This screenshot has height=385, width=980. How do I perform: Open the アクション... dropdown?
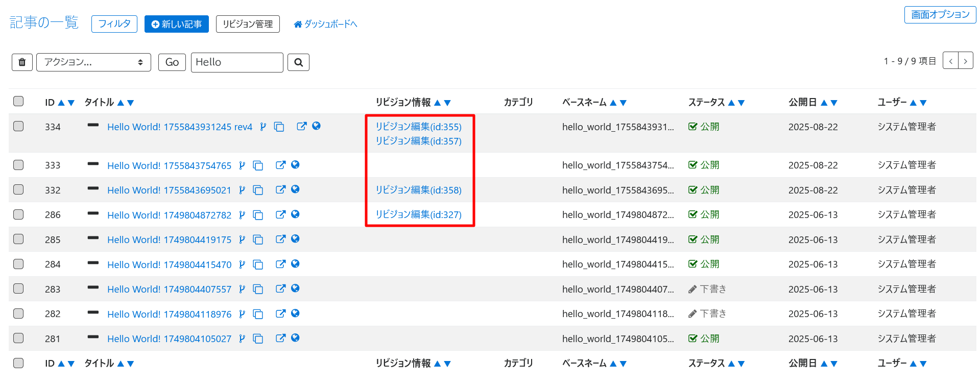tap(93, 62)
